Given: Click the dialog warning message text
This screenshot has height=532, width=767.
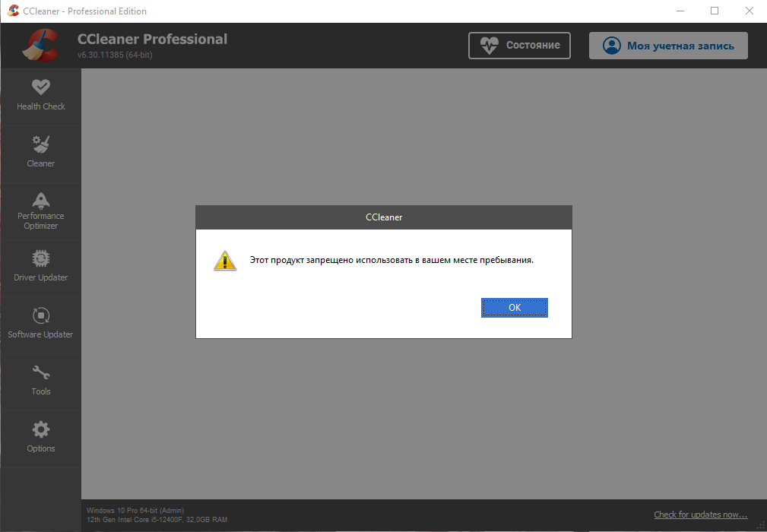Looking at the screenshot, I should click(391, 260).
